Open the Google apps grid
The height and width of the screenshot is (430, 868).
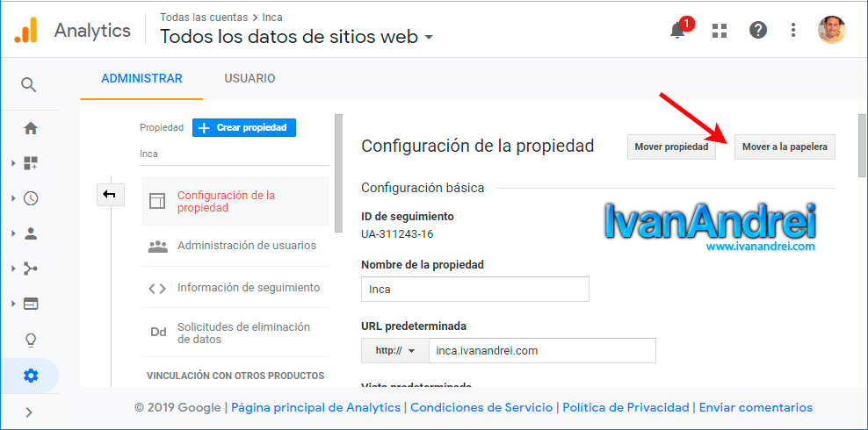pos(720,31)
